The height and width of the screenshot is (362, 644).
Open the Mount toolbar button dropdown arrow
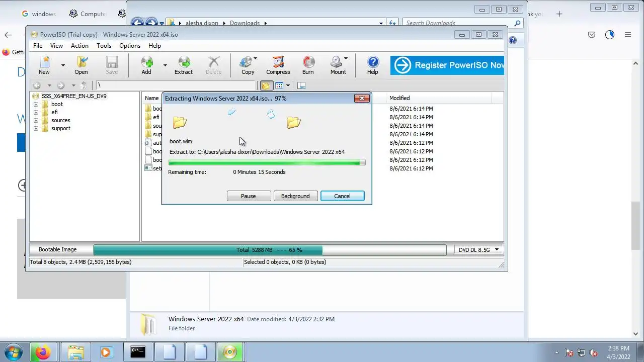point(346,59)
